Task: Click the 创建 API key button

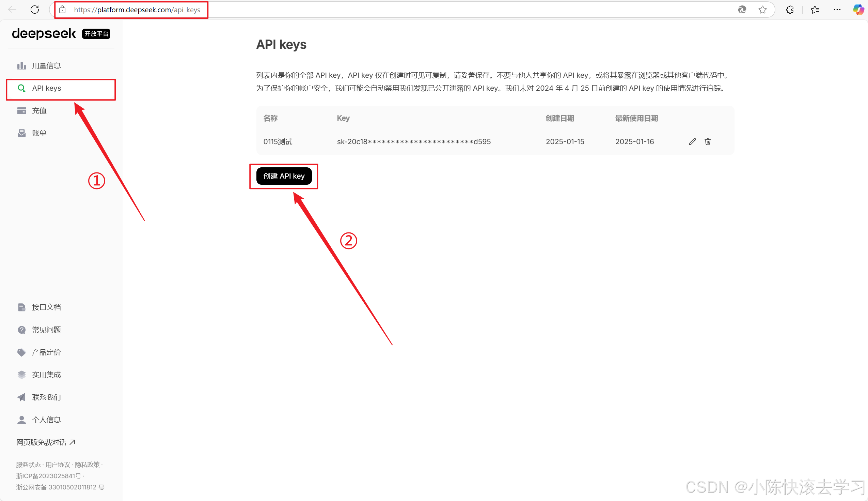Action: 284,176
